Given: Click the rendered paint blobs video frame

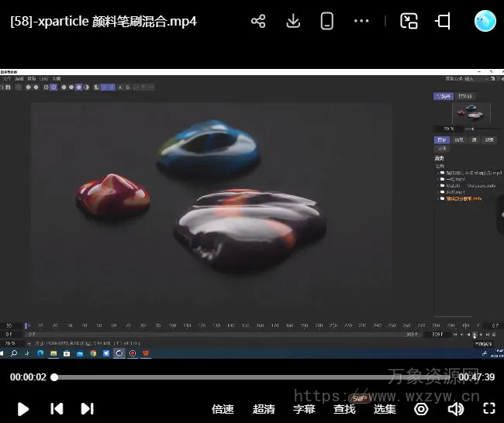Looking at the screenshot, I should click(211, 201).
